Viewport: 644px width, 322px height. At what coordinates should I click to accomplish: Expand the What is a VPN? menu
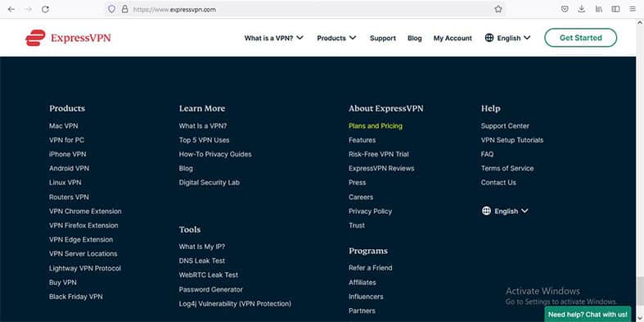(273, 38)
